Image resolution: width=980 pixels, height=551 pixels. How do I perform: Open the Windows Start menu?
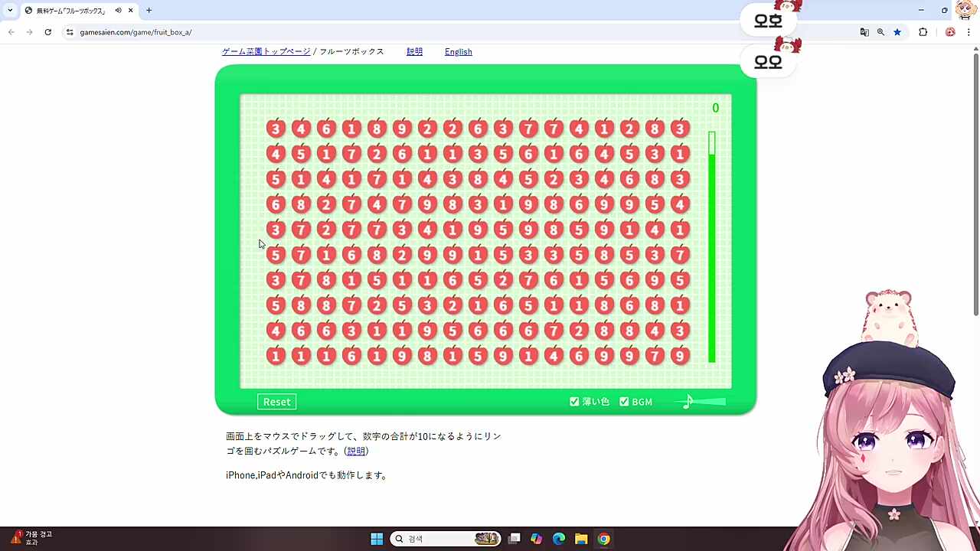[x=377, y=539]
